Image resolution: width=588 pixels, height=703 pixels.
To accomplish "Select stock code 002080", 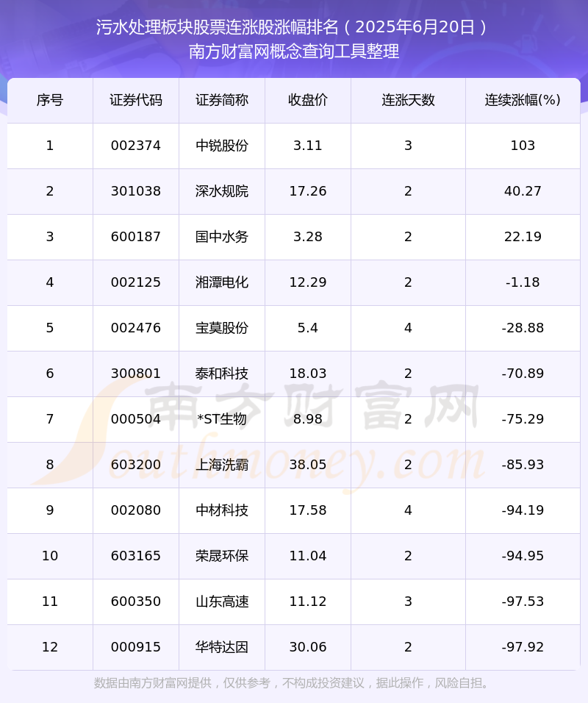I will pyautogui.click(x=136, y=510).
